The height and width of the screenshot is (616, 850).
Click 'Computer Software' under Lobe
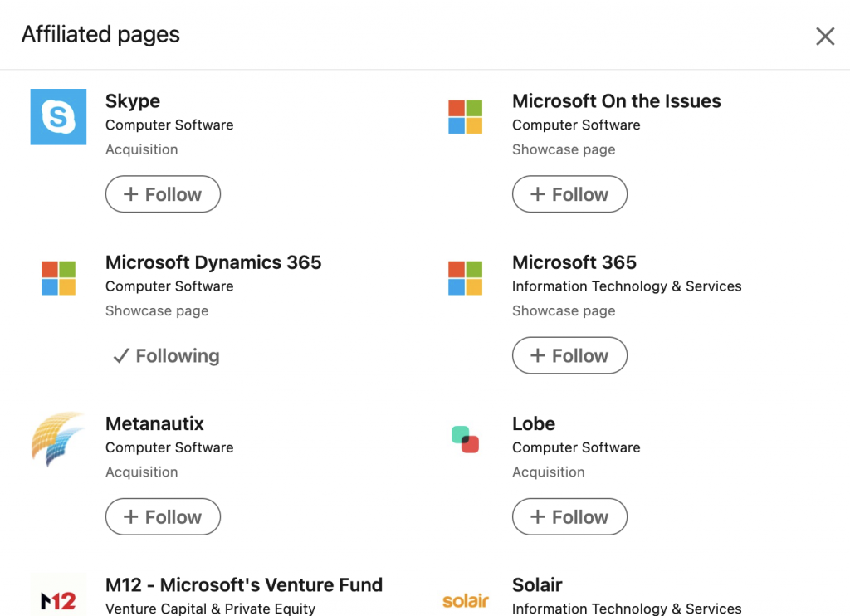576,448
